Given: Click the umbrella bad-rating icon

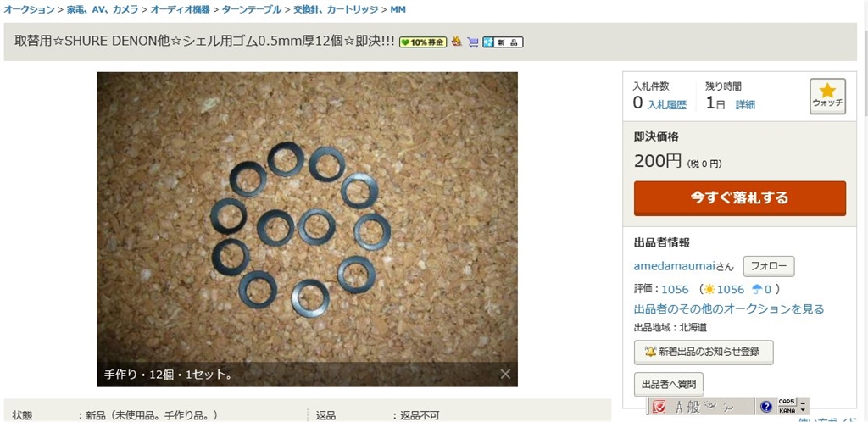Looking at the screenshot, I should click(757, 289).
